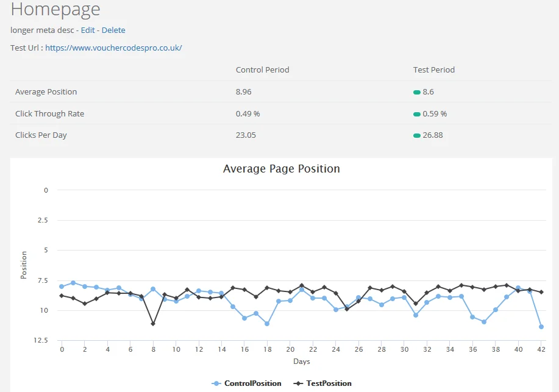Click the blue data point at day 0

(61, 285)
